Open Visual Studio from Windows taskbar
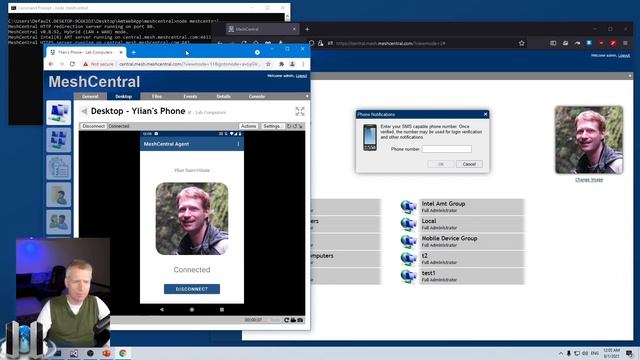The width and height of the screenshot is (640, 360). [x=74, y=353]
